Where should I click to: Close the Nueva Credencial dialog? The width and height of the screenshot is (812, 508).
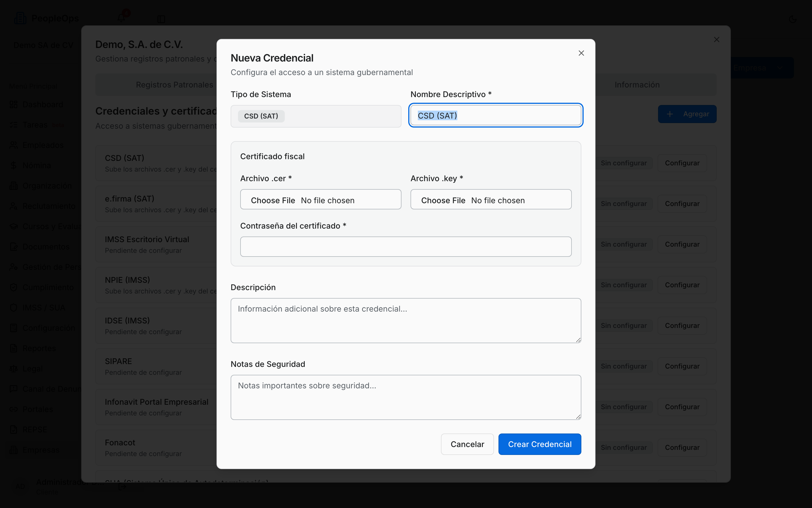(x=581, y=53)
